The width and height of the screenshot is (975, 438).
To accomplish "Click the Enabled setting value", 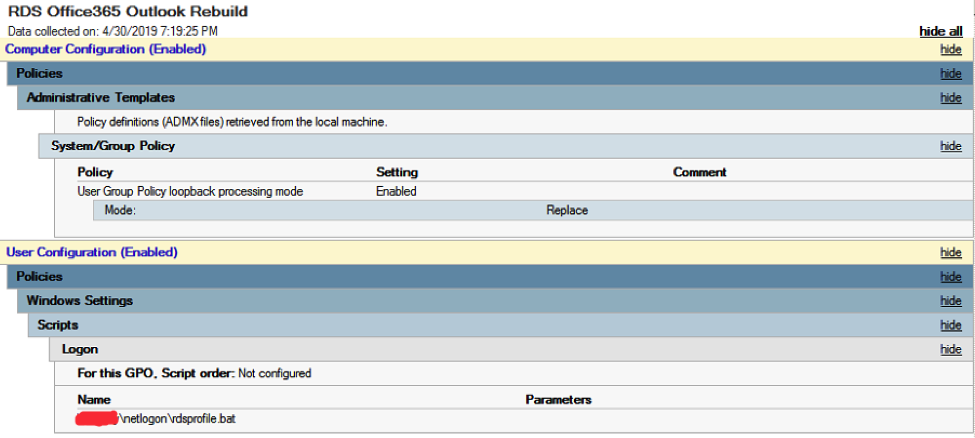I will pos(396,191).
